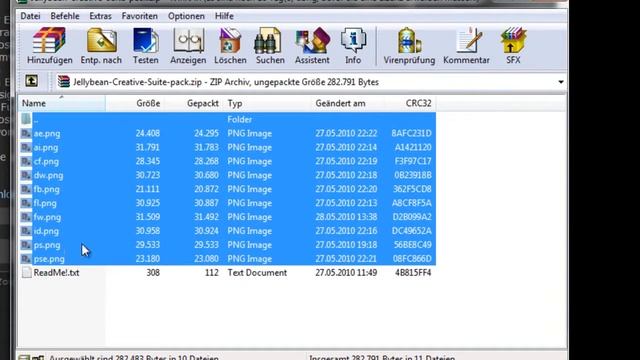The height and width of the screenshot is (360, 640).
Task: Click the file icon of id.png
Action: tap(26, 231)
